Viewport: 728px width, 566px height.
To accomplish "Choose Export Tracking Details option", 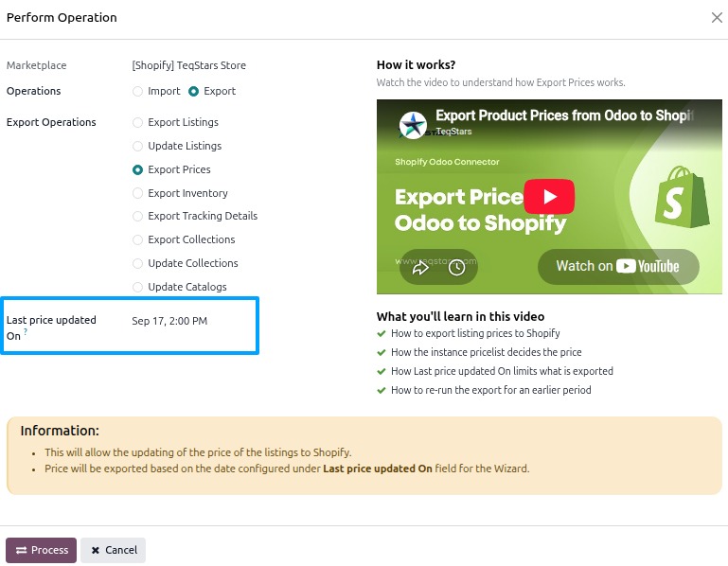I will pyautogui.click(x=137, y=217).
